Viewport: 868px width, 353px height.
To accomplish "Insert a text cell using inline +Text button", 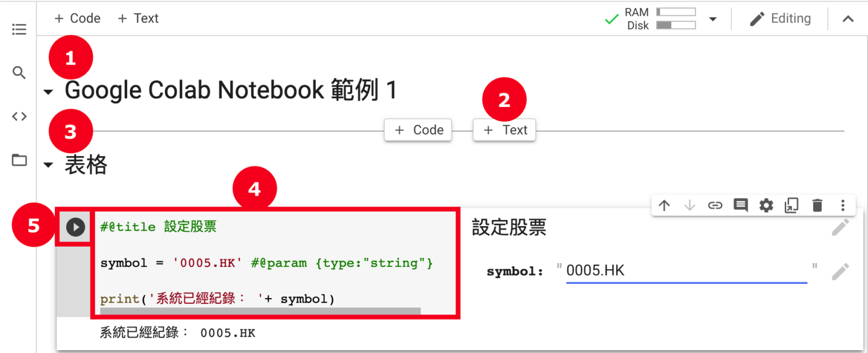I will click(504, 130).
